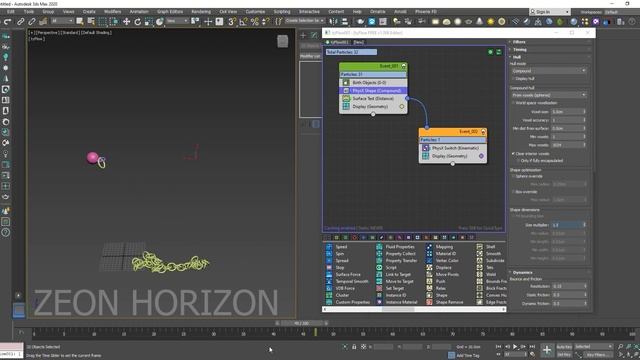This screenshot has width=640, height=360.
Task: Open the reference coordinate system View dropdown
Action: pyautogui.click(x=178, y=21)
